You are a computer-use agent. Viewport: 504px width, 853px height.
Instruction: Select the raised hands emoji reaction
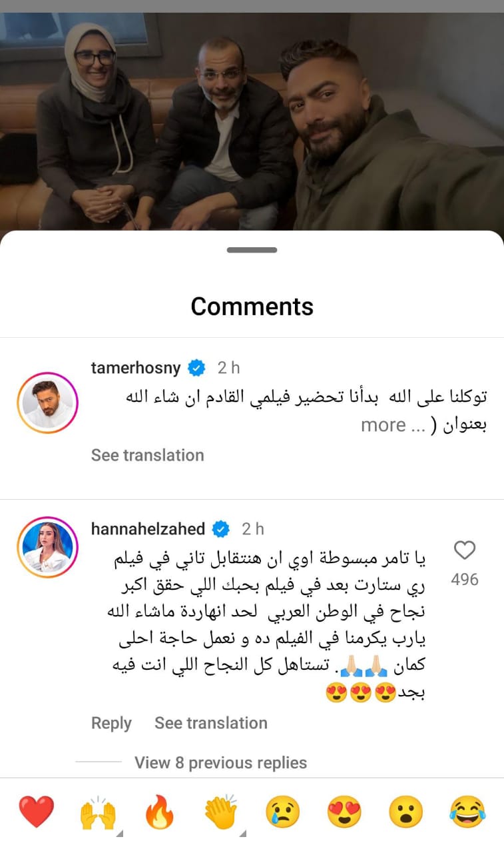(98, 812)
